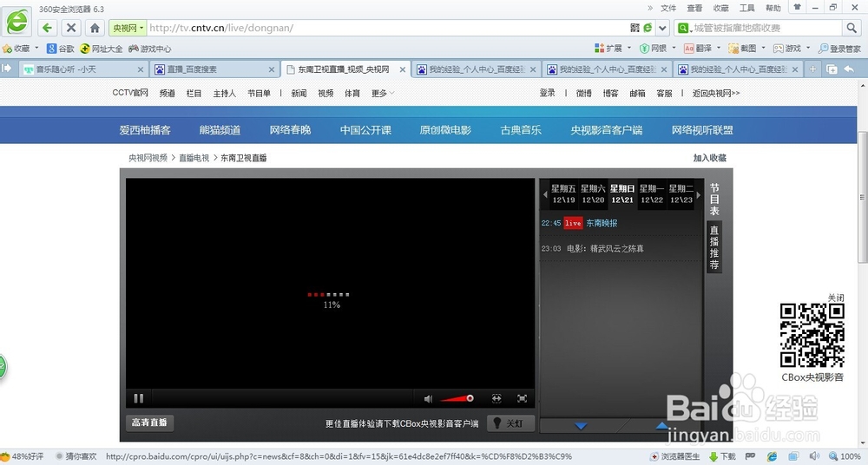Click the 登录 link
Screen dimensions: 868x465
tap(547, 93)
